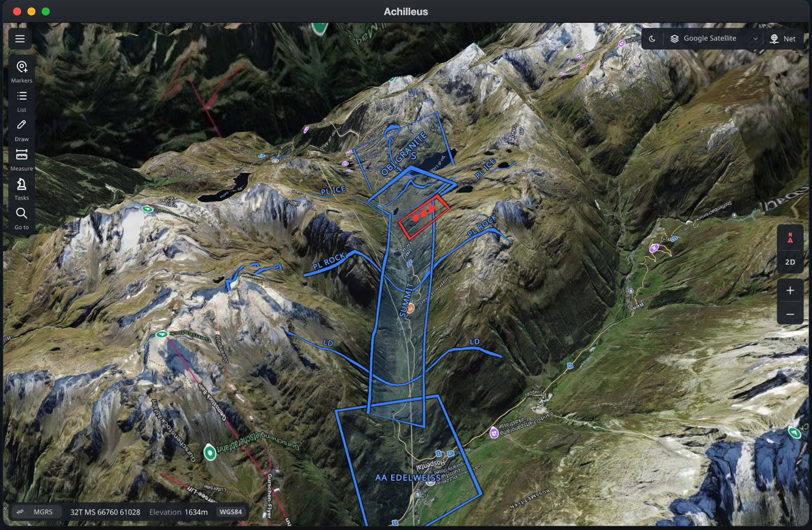
Task: Open the List panel
Action: [21, 101]
